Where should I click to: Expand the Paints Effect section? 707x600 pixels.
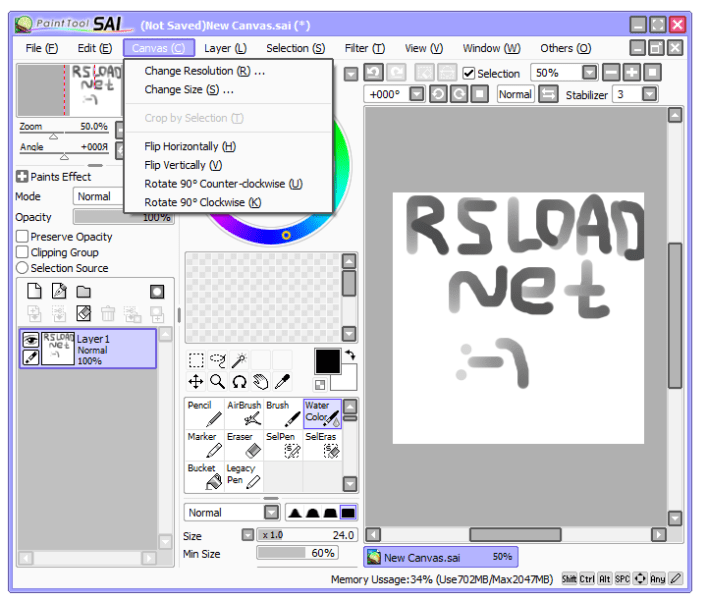(22, 176)
